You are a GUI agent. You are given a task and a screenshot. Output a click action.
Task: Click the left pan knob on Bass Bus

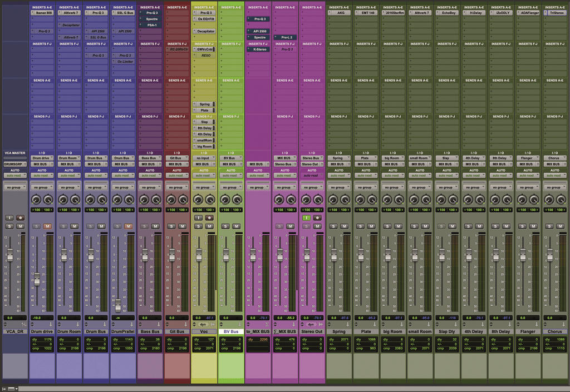point(144,200)
